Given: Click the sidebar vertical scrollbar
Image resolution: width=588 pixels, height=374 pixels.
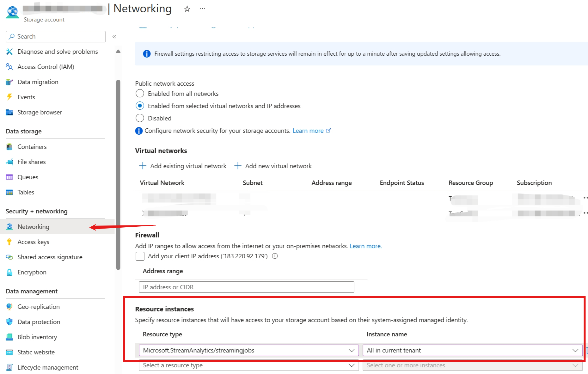Looking at the screenshot, I should [118, 174].
